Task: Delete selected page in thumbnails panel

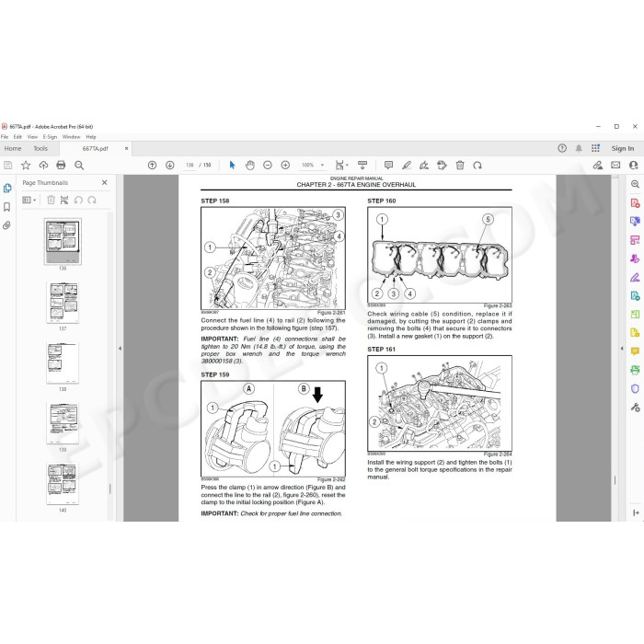Action: pos(51,200)
